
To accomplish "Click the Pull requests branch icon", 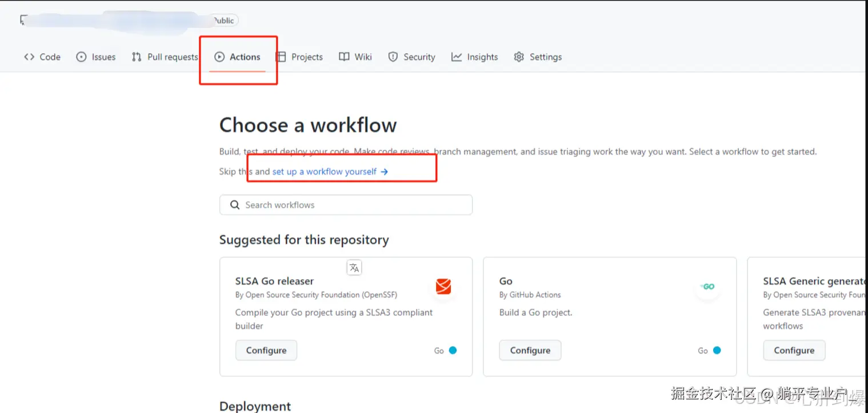I will pyautogui.click(x=137, y=57).
